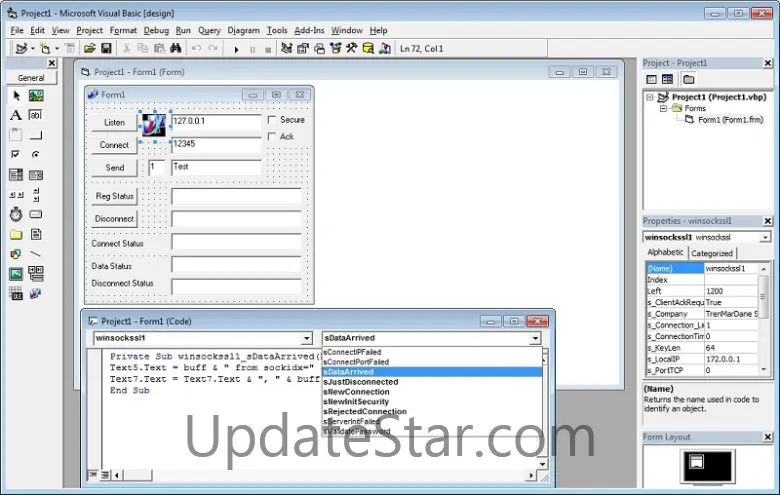
Task: Click the Connect button on Form1
Action: coord(114,145)
